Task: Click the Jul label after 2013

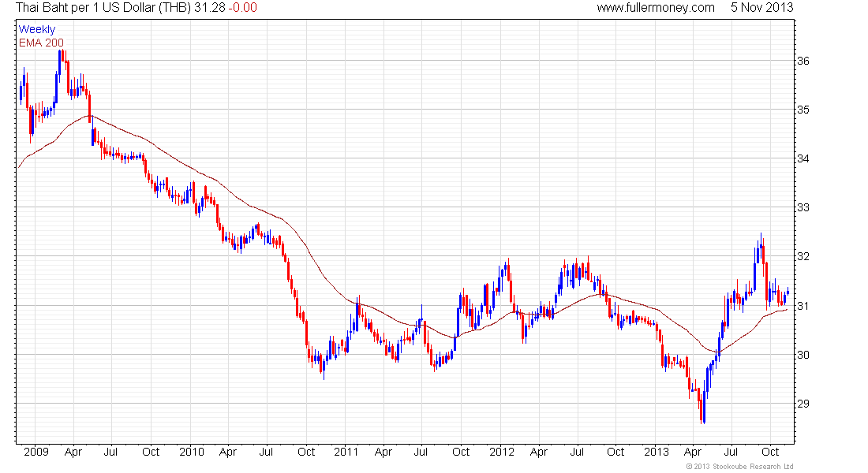Action: point(731,452)
